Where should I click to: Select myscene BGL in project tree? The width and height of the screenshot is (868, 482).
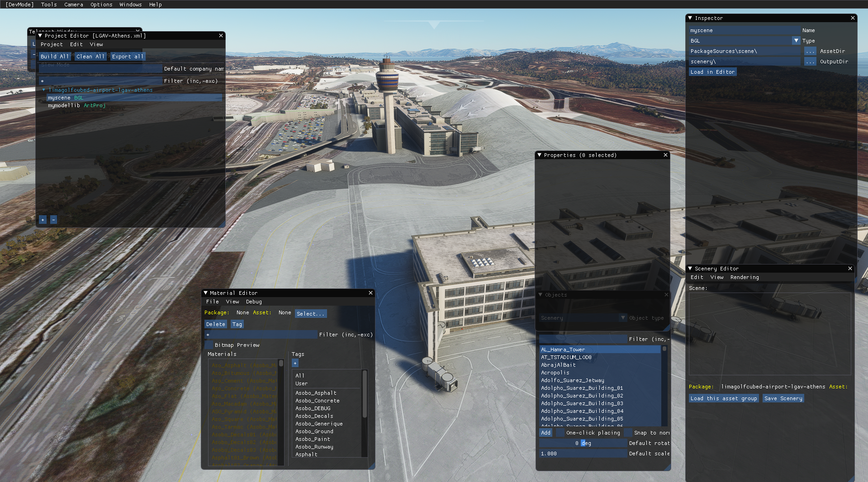tap(134, 98)
